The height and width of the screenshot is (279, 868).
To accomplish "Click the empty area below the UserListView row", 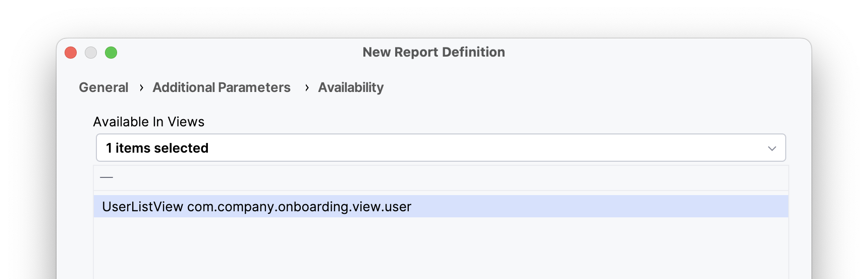I will click(x=440, y=248).
